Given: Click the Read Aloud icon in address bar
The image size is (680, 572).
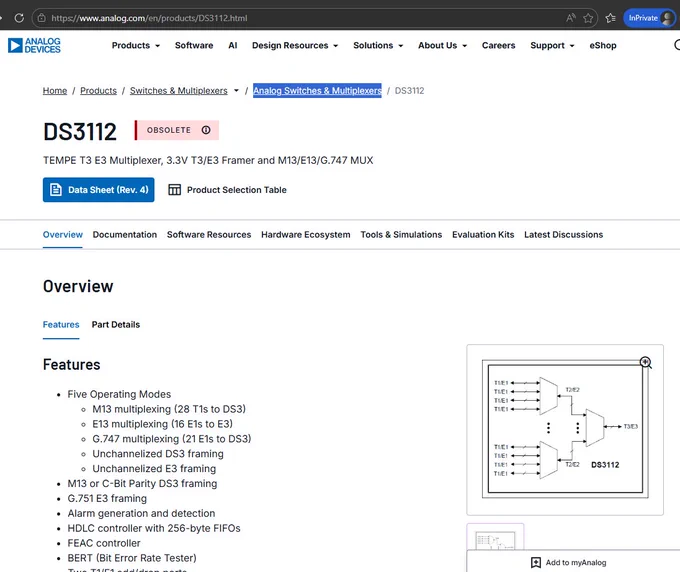Looking at the screenshot, I should pyautogui.click(x=571, y=18).
